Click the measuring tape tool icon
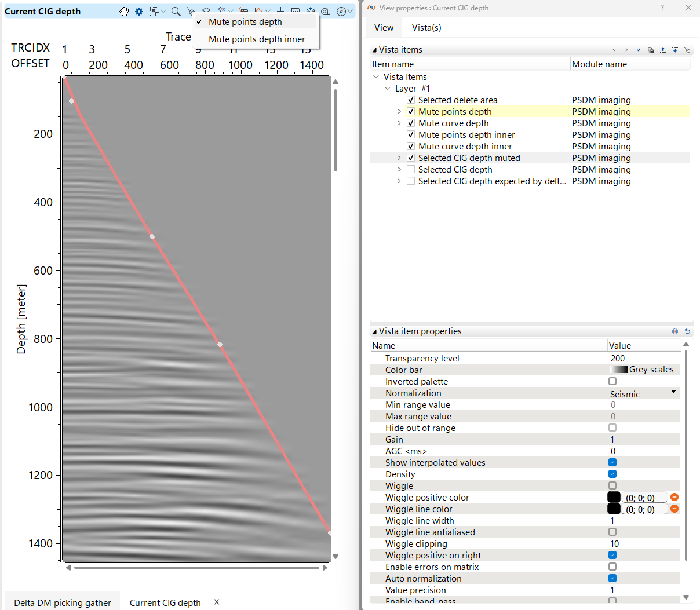 click(x=326, y=12)
